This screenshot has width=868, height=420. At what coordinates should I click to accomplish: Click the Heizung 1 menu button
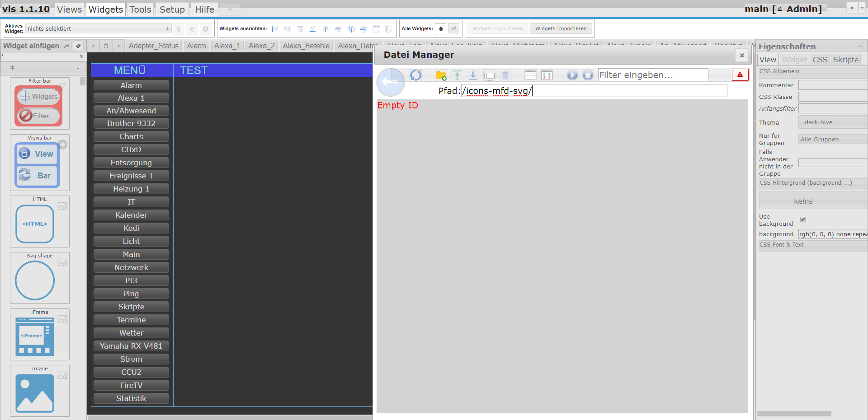(131, 189)
